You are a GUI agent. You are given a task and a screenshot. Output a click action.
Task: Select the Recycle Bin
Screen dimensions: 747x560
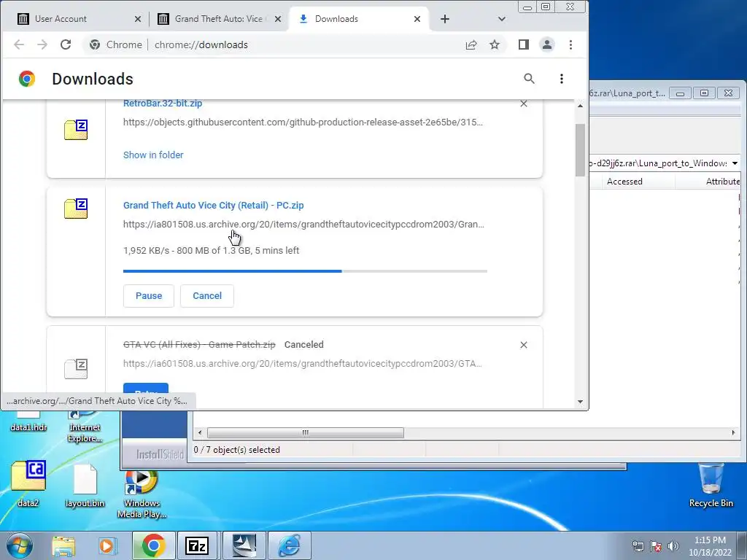(711, 485)
